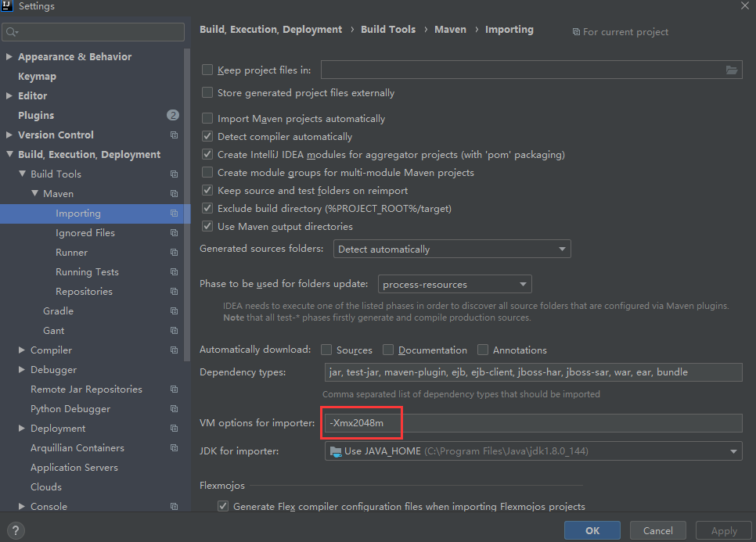The height and width of the screenshot is (542, 756).
Task: Click Apply button
Action: pyautogui.click(x=724, y=530)
